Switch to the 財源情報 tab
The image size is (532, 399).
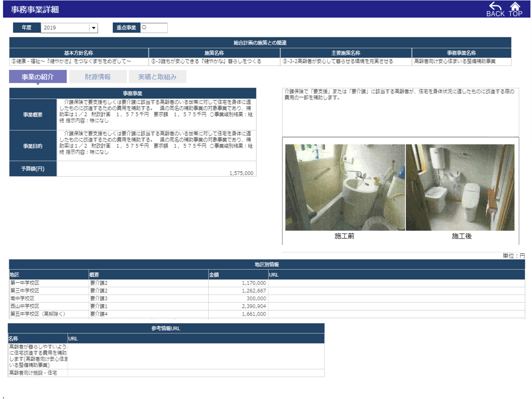tap(98, 77)
